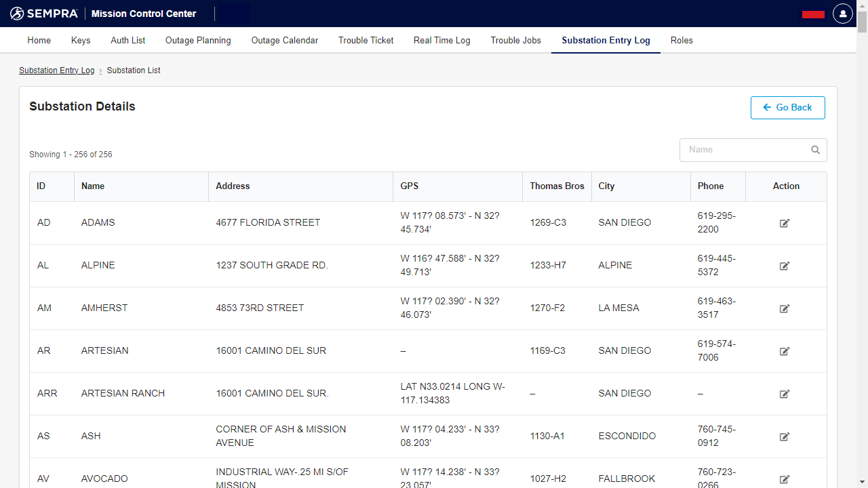Click the Name search input field
Viewport: 868px width, 488px height.
[x=745, y=150]
